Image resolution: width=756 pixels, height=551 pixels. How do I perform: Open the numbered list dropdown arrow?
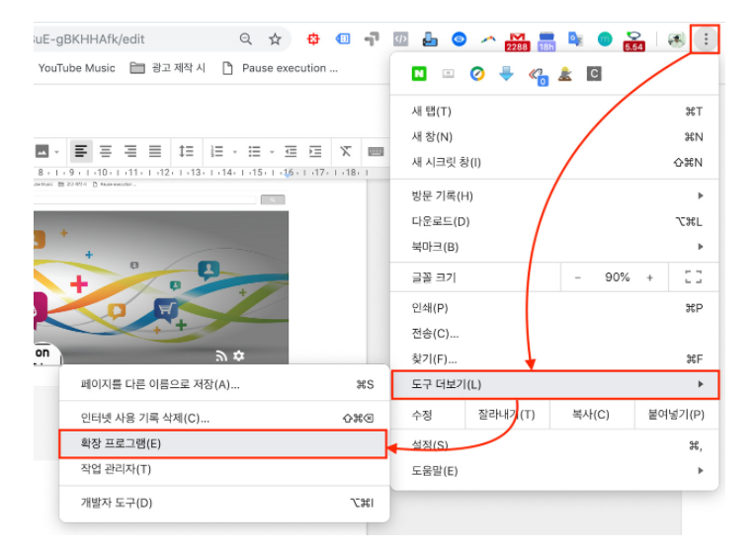coord(235,152)
